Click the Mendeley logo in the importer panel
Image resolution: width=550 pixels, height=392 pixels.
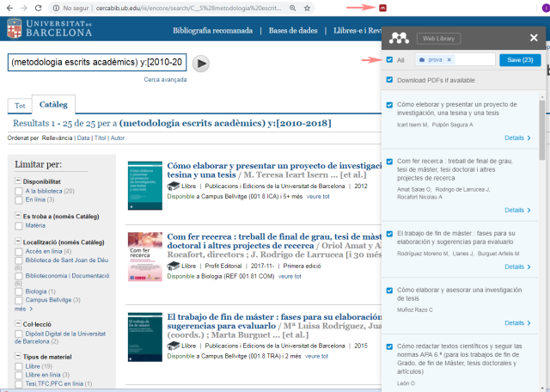pyautogui.click(x=398, y=38)
